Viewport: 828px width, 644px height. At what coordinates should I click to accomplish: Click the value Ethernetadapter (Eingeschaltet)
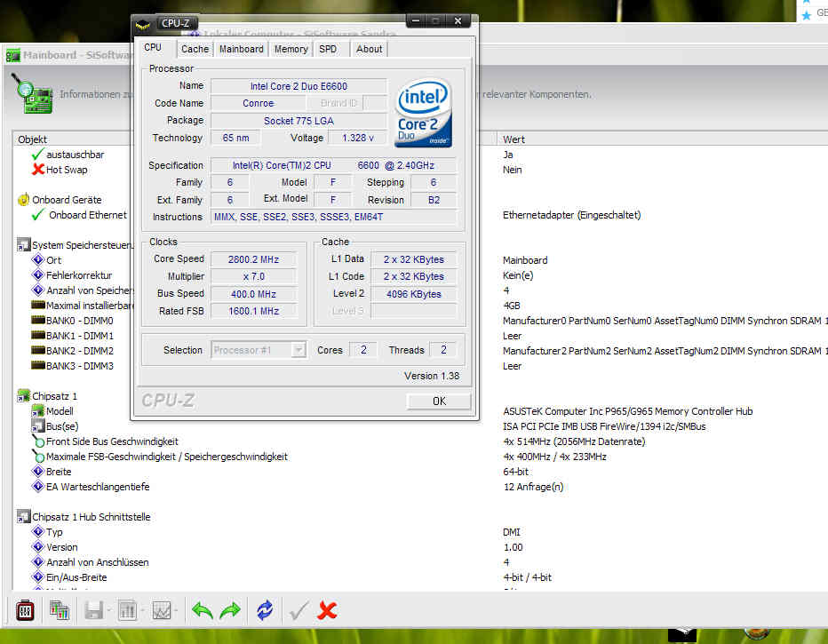pos(572,215)
